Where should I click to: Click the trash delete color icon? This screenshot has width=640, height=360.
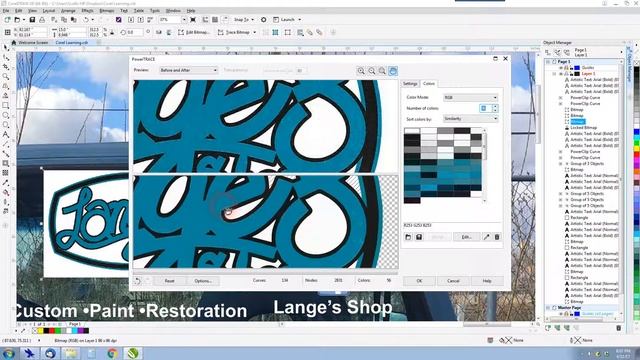tap(497, 237)
